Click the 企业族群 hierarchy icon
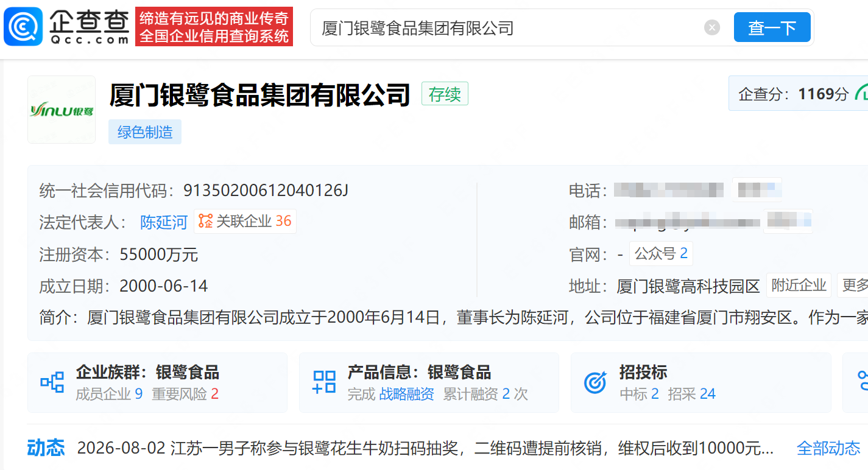The width and height of the screenshot is (868, 470). [x=52, y=382]
